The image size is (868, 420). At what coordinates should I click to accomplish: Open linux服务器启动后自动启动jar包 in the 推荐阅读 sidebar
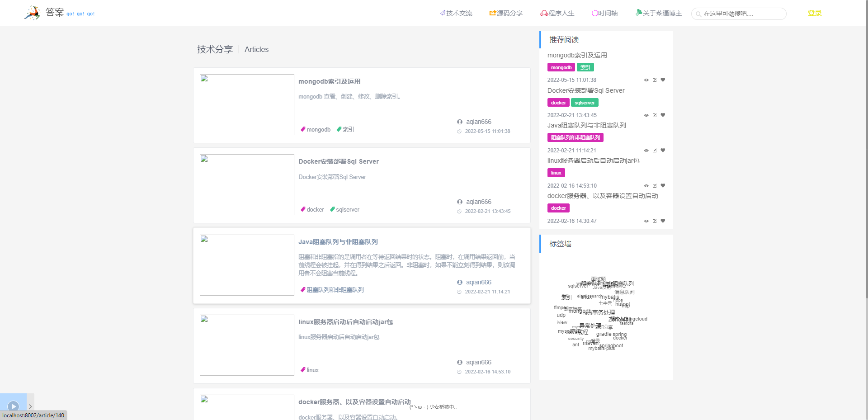coord(594,160)
